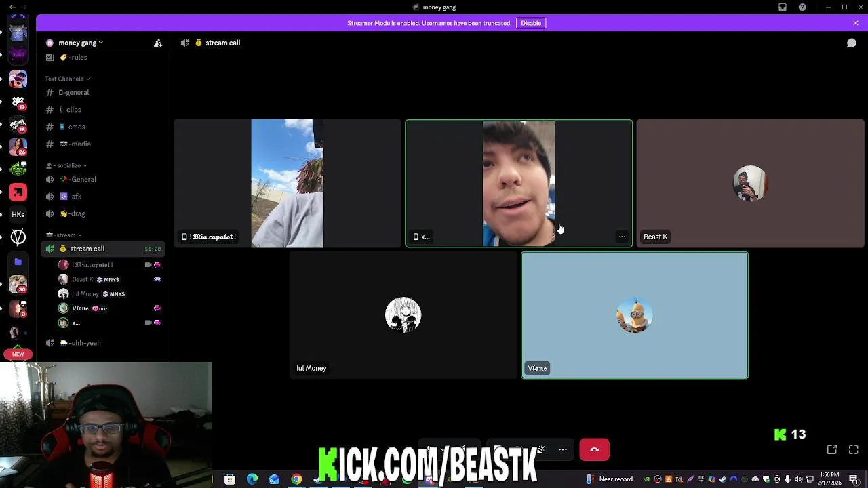
Task: Open the server showing 18 notifications
Action: [x=18, y=124]
